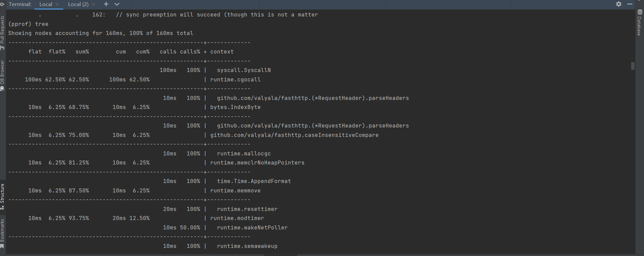This screenshot has width=644, height=256.
Task: Click the Database stack icon in right sidebar
Action: [x=640, y=12]
